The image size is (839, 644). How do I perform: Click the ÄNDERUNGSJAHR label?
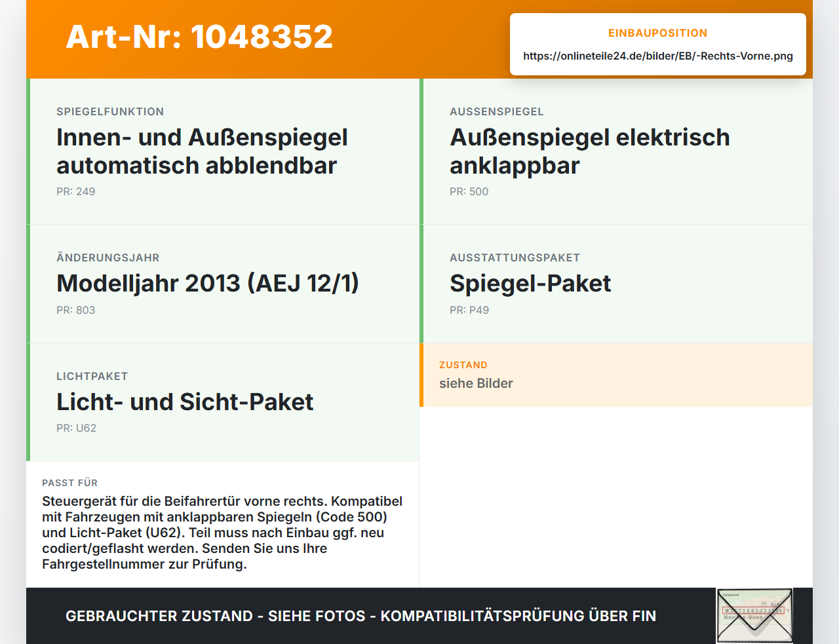click(x=108, y=257)
